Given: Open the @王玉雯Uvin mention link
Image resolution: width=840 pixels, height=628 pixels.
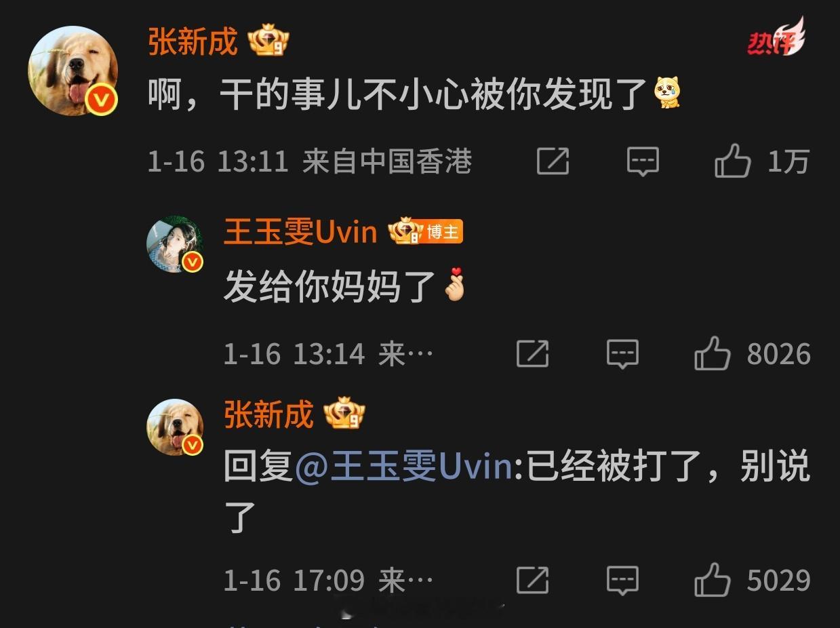Looking at the screenshot, I should 404,467.
